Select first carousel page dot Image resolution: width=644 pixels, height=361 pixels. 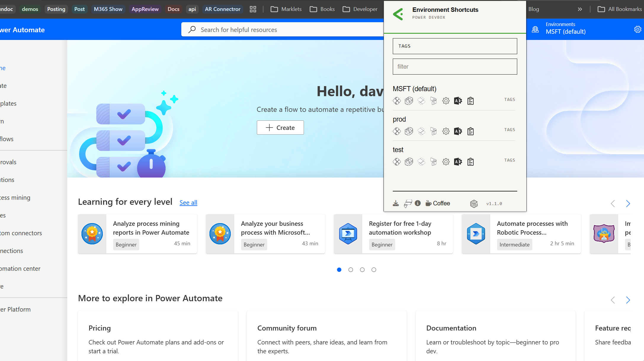pos(339,270)
